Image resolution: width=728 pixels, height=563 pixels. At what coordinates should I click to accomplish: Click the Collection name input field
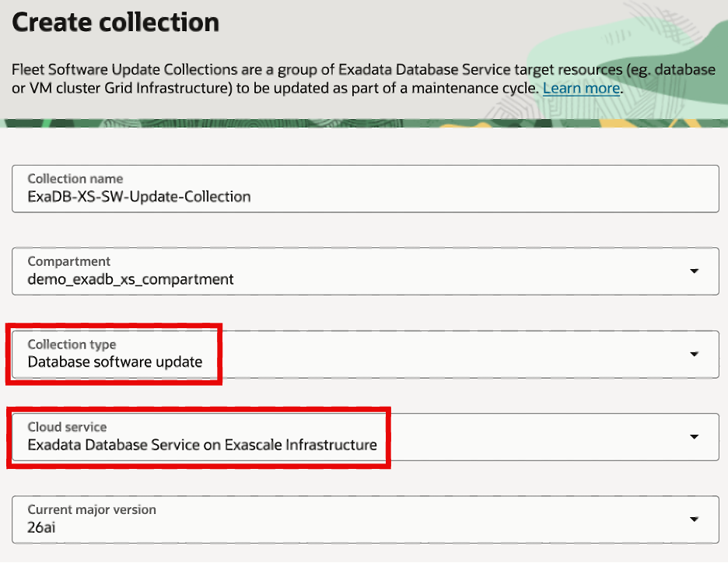point(366,189)
